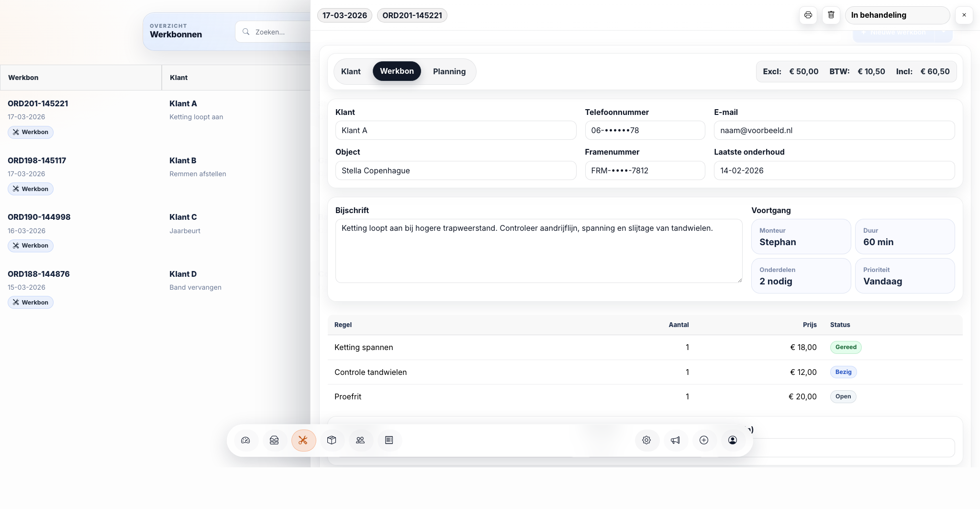Click the Bezig status badge
This screenshot has width=980, height=509.
(x=844, y=372)
